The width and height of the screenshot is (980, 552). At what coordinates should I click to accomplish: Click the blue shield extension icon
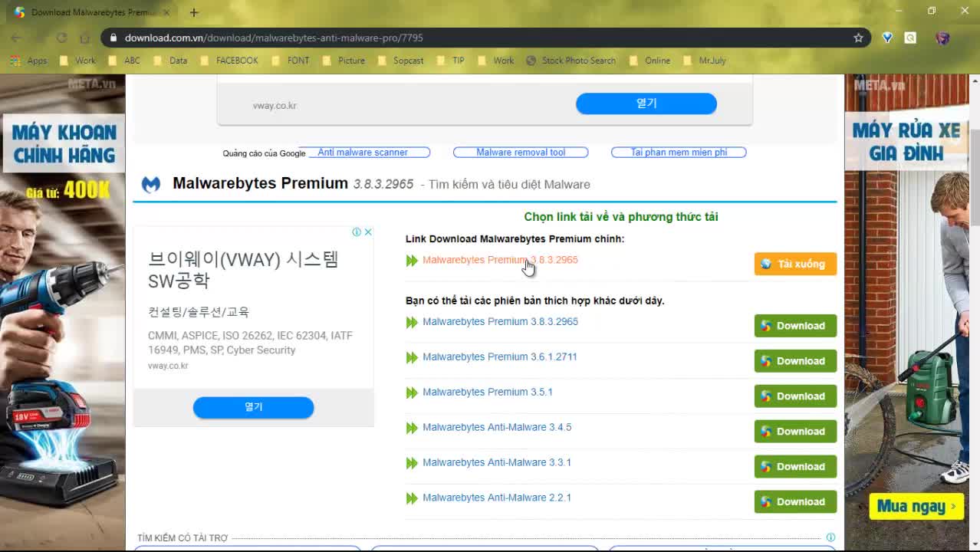pyautogui.click(x=887, y=38)
